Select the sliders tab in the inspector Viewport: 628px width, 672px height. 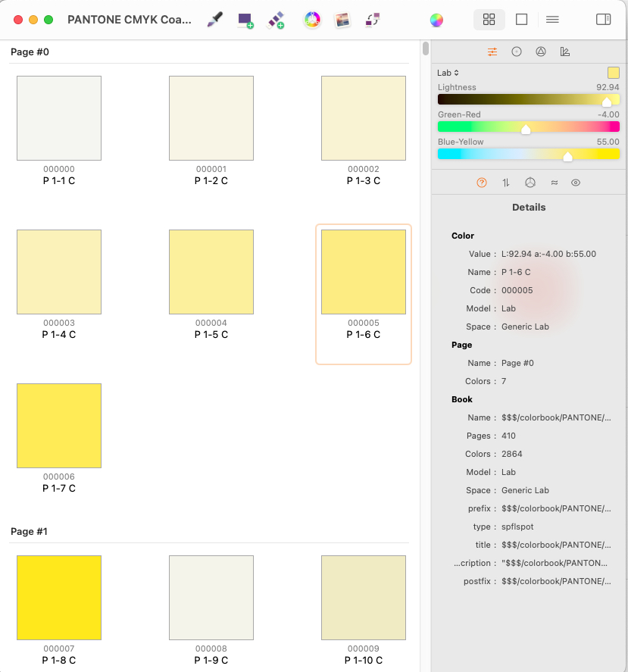click(492, 52)
